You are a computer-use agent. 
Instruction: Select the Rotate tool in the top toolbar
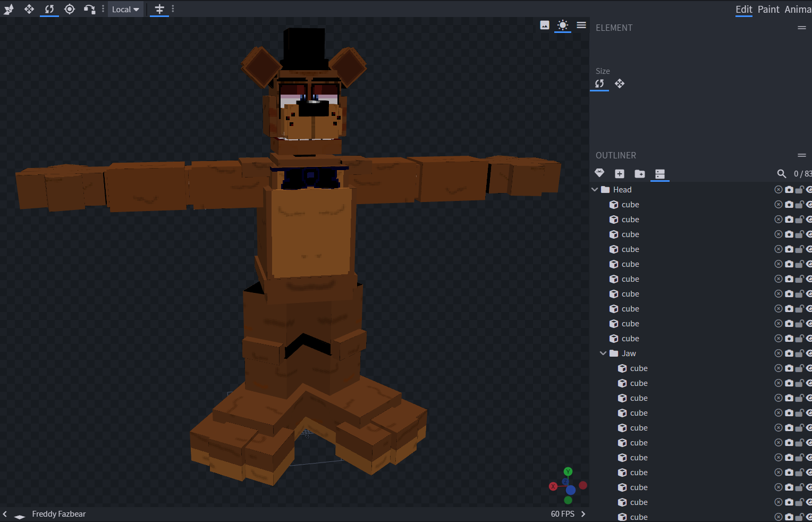pyautogui.click(x=49, y=9)
